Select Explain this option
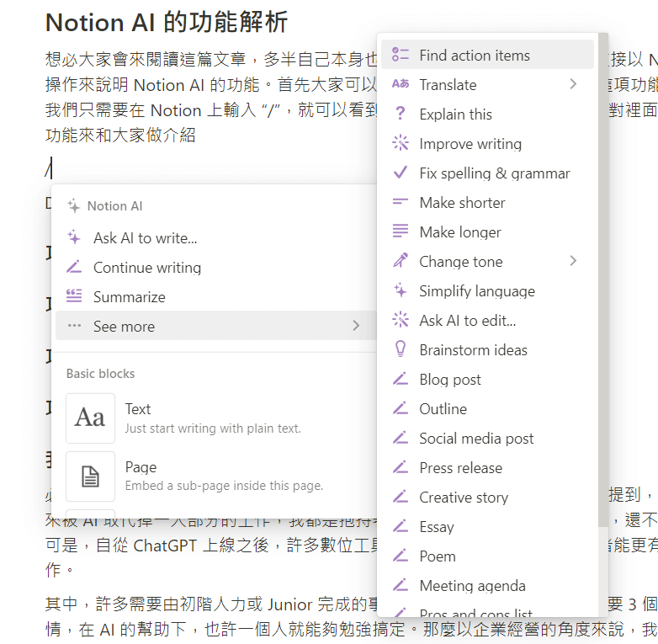The width and height of the screenshot is (658, 644). [x=488, y=114]
